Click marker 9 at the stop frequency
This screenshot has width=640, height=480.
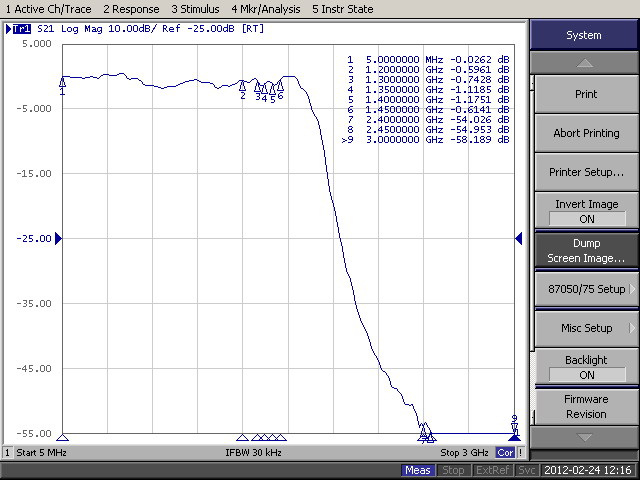point(514,424)
